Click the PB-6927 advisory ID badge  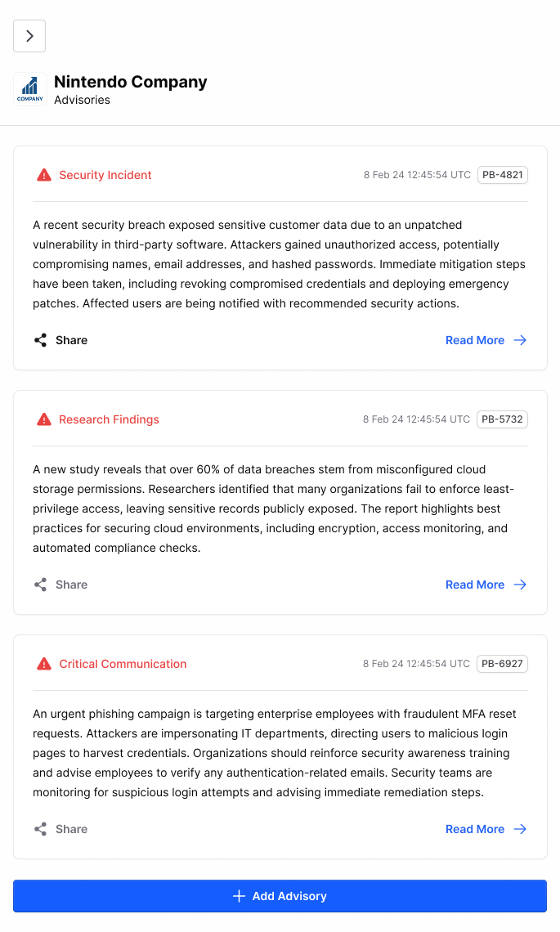[503, 664]
